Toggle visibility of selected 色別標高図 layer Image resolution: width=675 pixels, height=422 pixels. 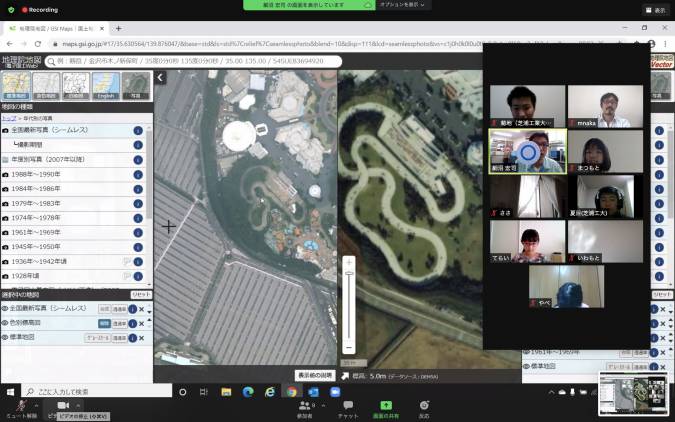tap(5, 323)
